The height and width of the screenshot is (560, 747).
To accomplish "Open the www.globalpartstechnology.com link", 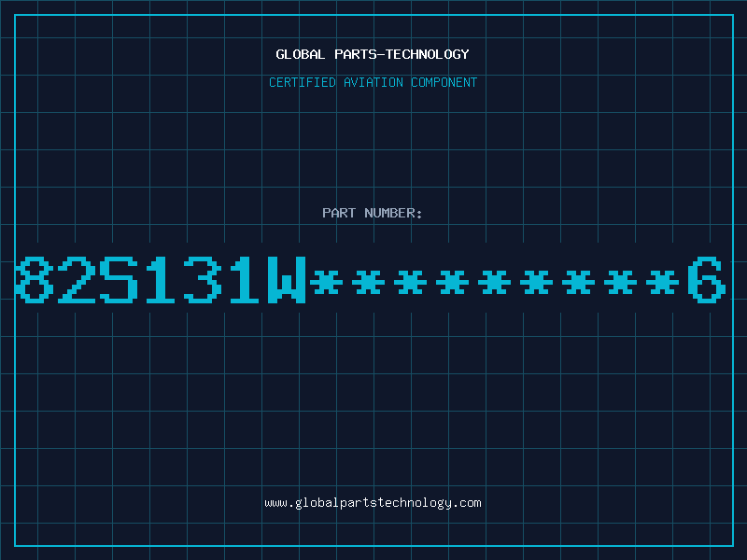I will [373, 503].
